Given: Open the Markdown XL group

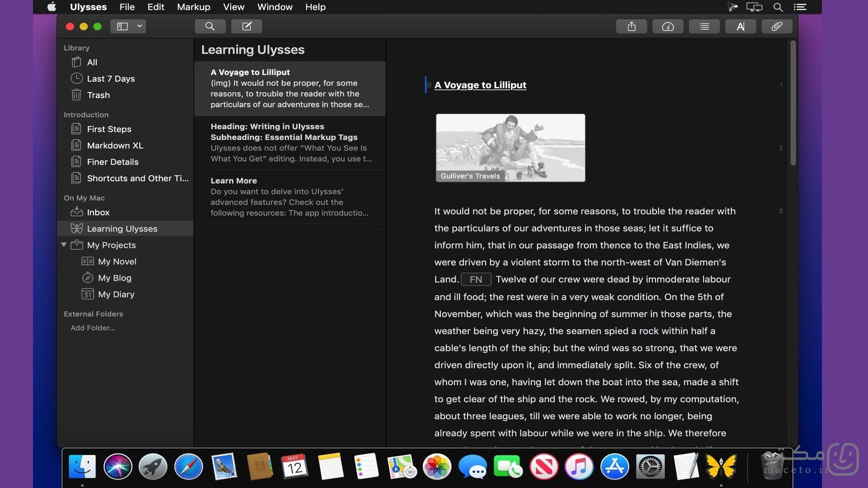Looking at the screenshot, I should tap(125, 145).
